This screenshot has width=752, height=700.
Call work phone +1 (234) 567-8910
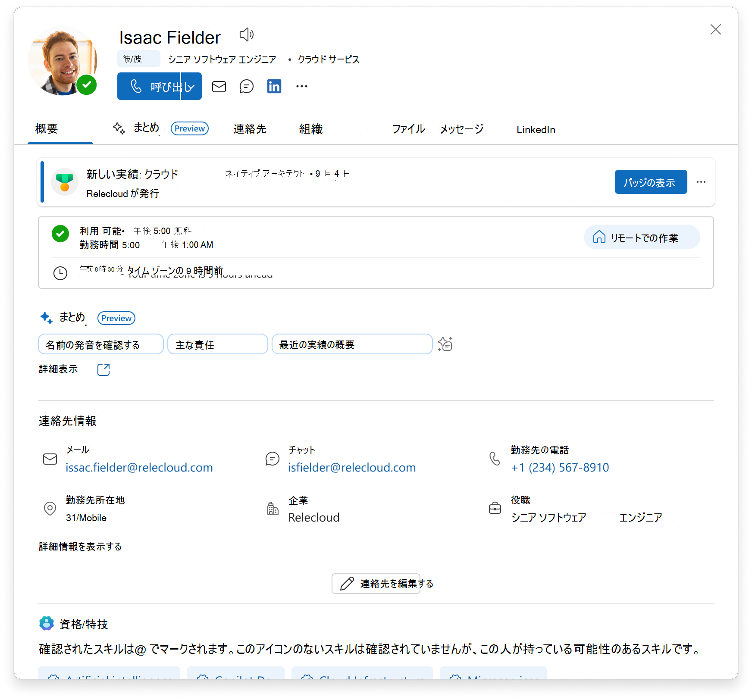pos(560,467)
